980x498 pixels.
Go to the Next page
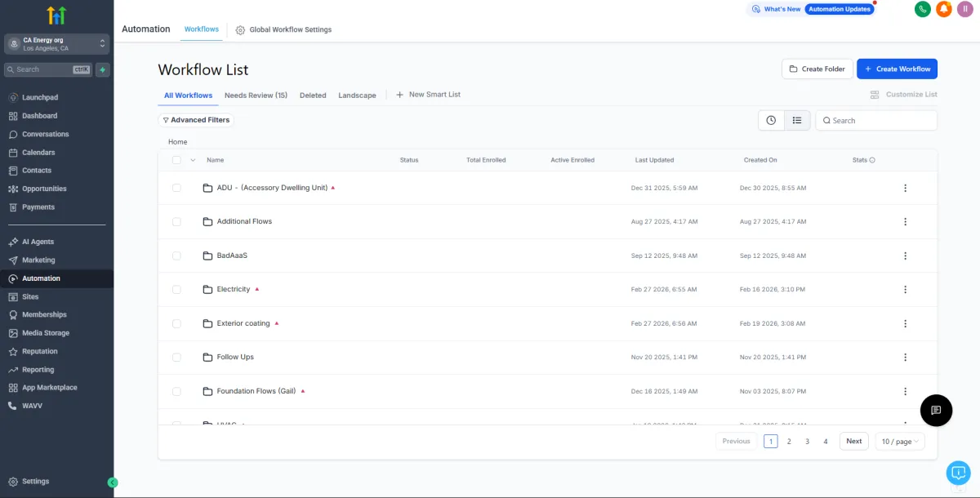tap(853, 441)
